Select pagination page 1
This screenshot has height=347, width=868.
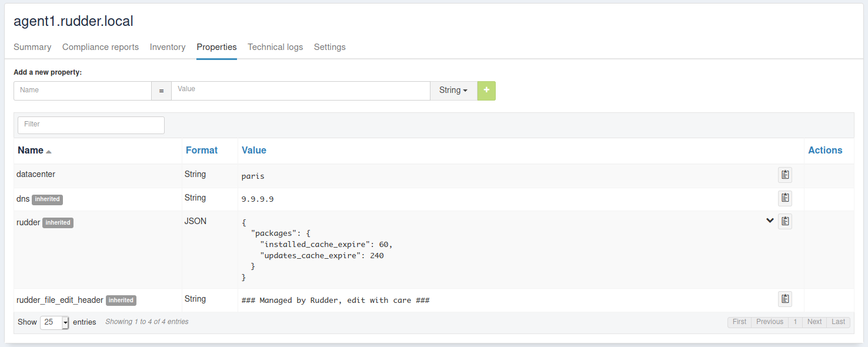[795, 322]
